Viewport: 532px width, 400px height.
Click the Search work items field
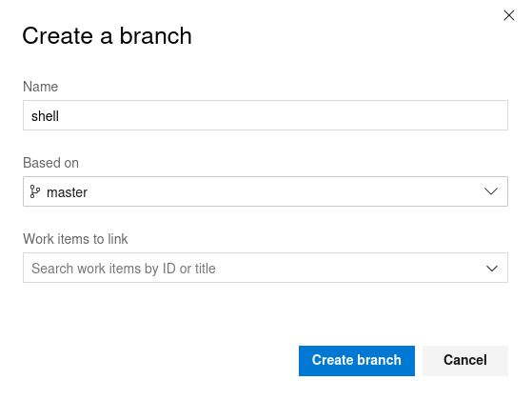coord(266,268)
